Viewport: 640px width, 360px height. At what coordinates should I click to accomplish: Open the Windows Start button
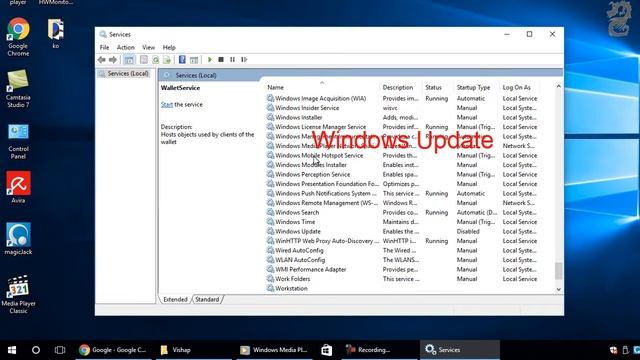pyautogui.click(x=12, y=350)
